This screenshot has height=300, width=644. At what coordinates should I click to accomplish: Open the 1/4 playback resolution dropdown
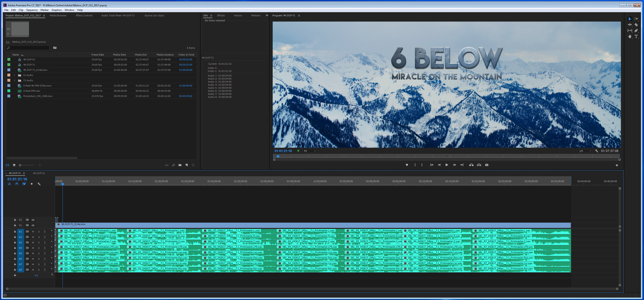click(x=585, y=151)
